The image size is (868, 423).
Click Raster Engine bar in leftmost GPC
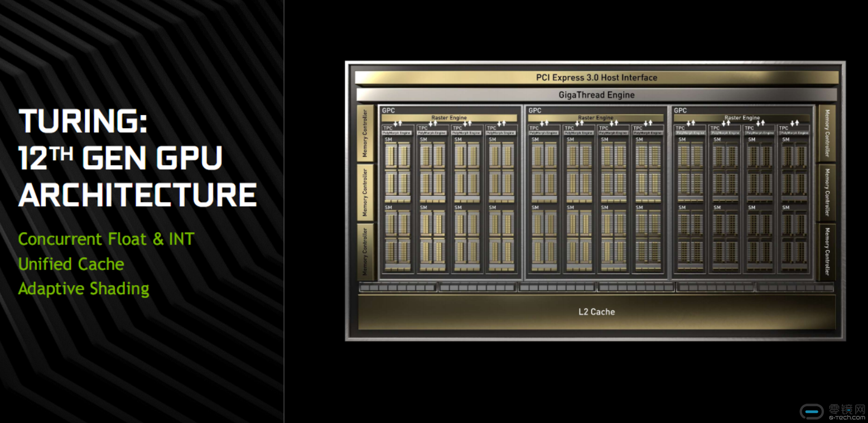click(449, 118)
